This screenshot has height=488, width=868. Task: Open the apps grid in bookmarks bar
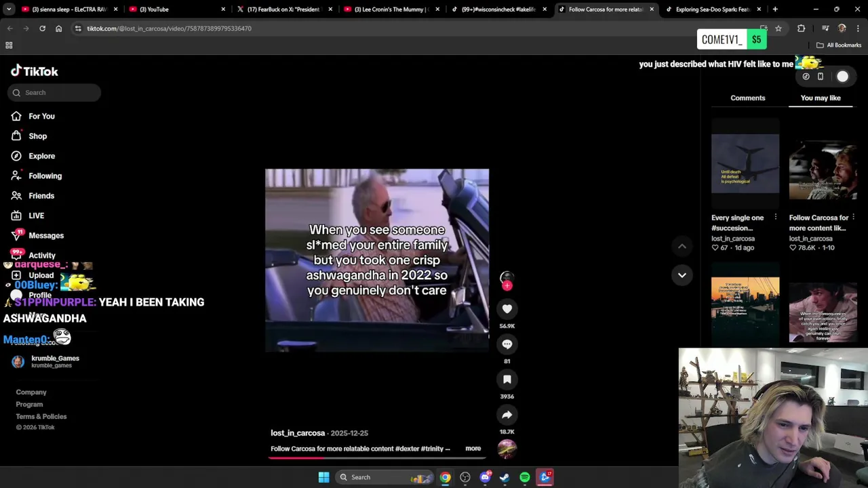(9, 45)
